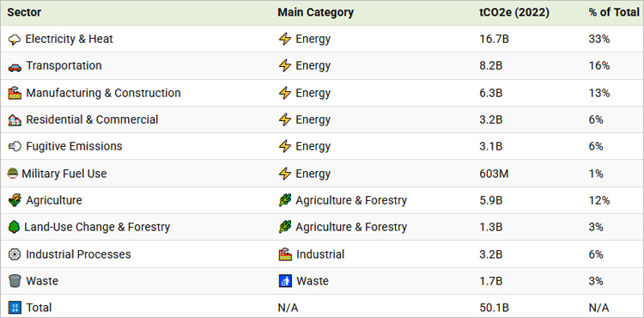The image size is (644, 318).
Task: Click the blue litter icon in Waste category
Action: point(285,281)
